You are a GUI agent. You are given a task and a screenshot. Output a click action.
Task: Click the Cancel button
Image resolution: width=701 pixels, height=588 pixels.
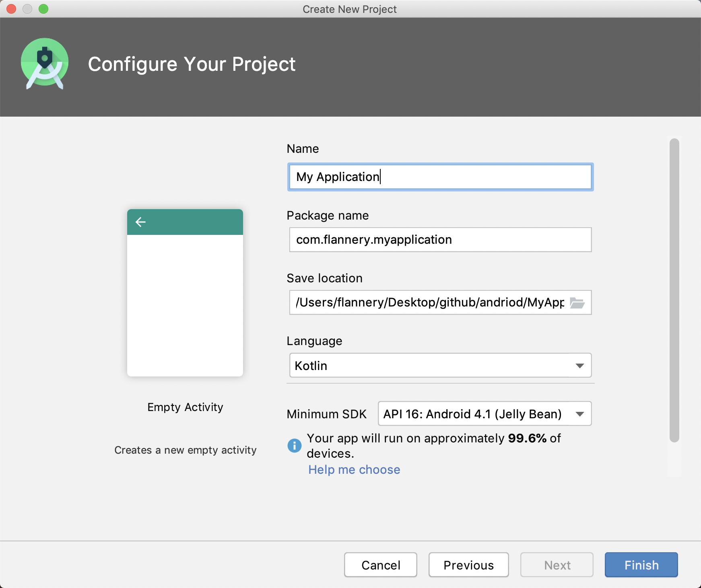pos(381,565)
